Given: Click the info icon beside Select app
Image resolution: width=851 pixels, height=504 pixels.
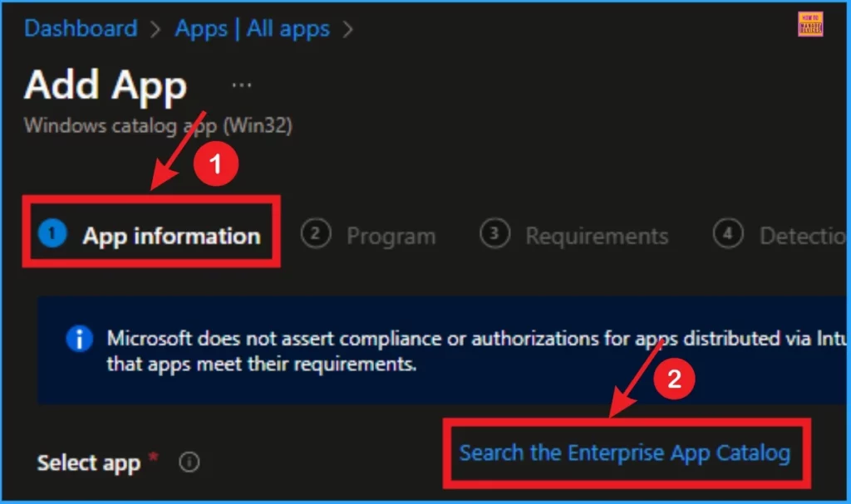Looking at the screenshot, I should click(x=189, y=462).
